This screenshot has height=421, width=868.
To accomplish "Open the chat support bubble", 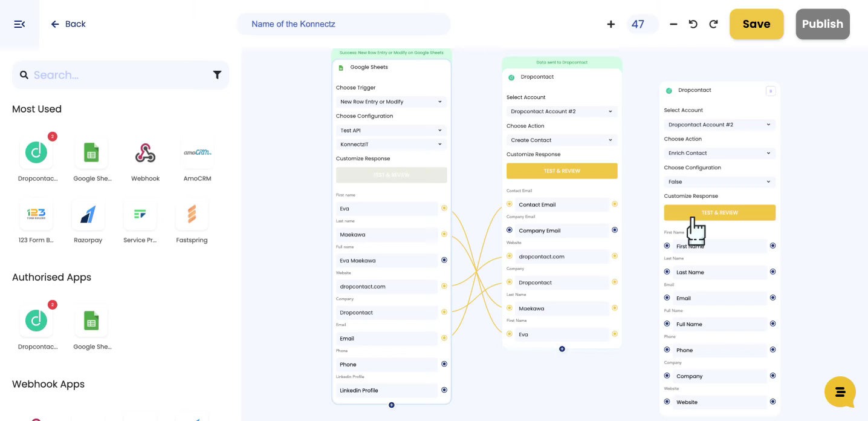I will (840, 392).
